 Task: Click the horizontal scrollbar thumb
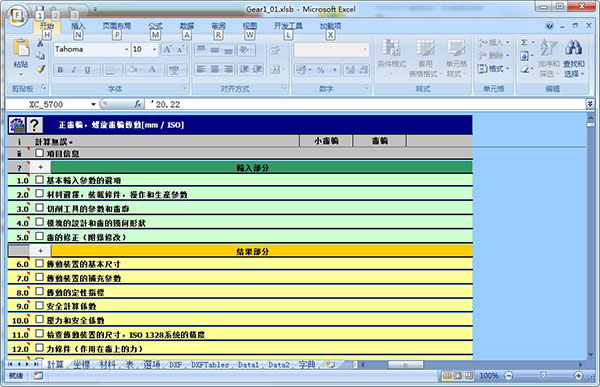click(x=405, y=364)
